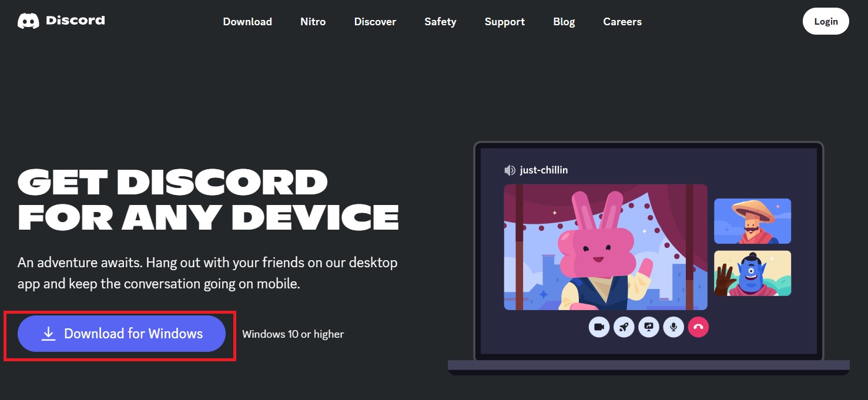Click the rocket activity icon
This screenshot has width=868, height=400.
pyautogui.click(x=624, y=327)
